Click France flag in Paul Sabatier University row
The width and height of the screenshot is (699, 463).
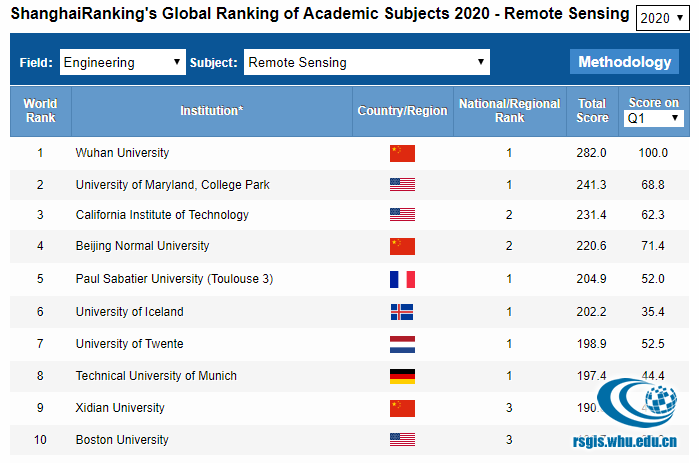click(402, 279)
